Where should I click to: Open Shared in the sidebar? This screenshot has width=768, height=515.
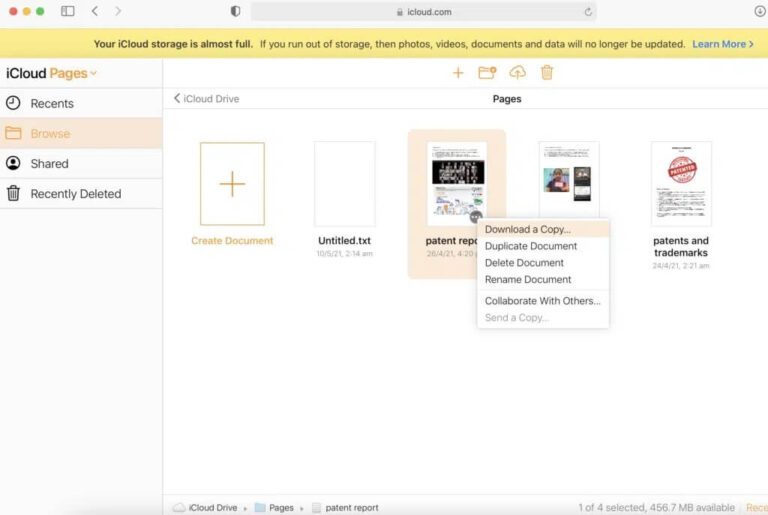click(49, 164)
